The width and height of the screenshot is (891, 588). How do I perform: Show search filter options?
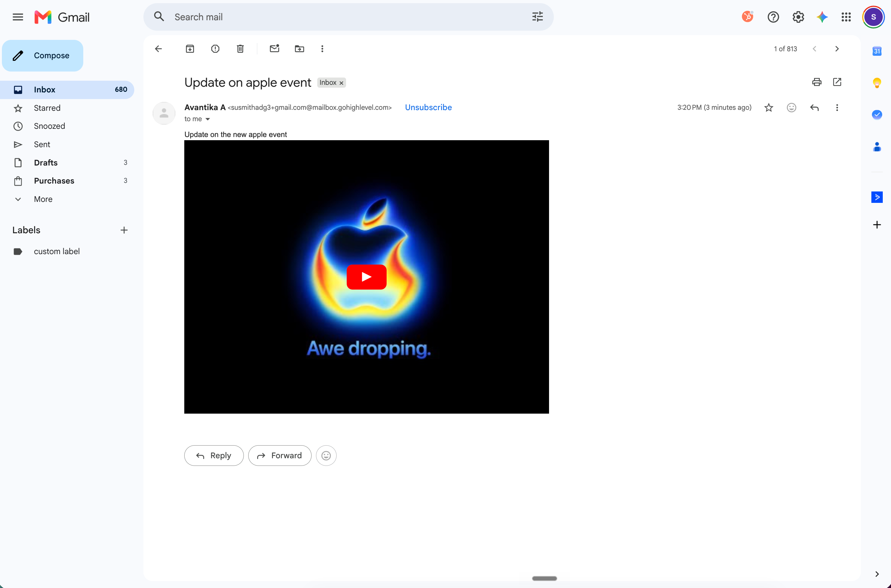click(x=537, y=17)
